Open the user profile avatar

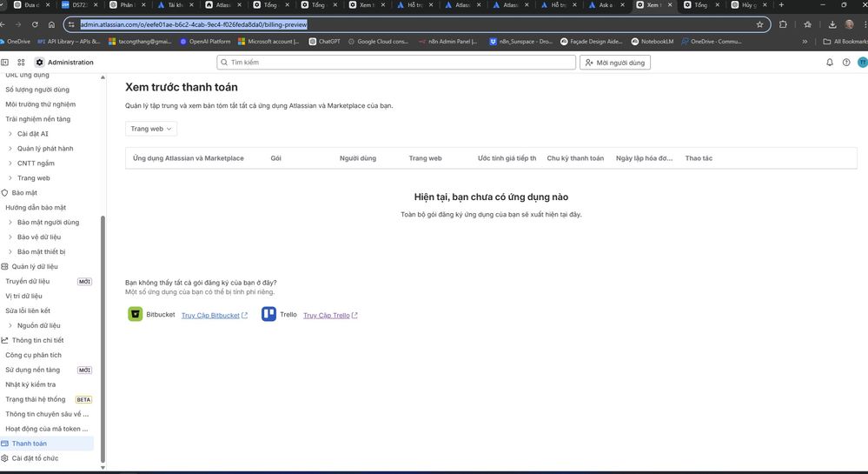(x=863, y=62)
